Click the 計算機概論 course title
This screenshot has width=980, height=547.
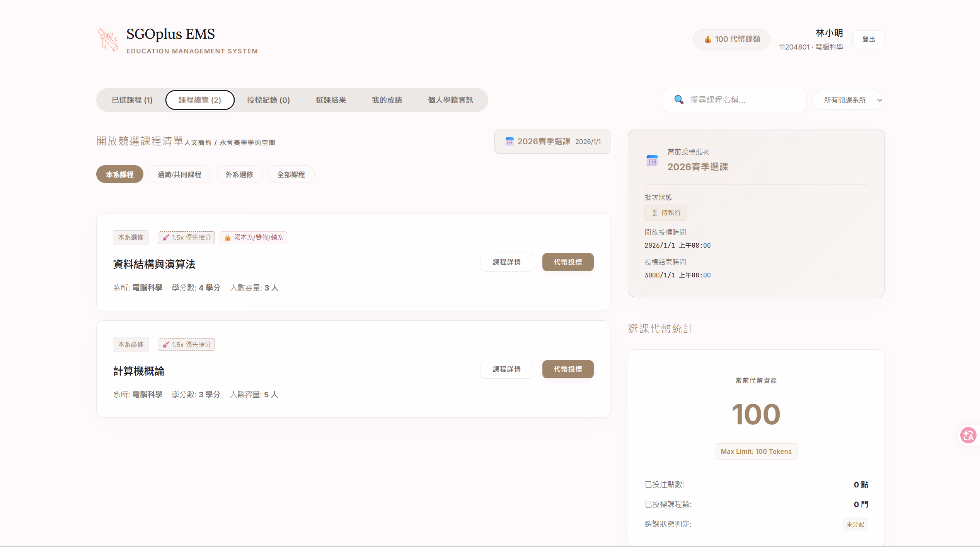tap(139, 371)
